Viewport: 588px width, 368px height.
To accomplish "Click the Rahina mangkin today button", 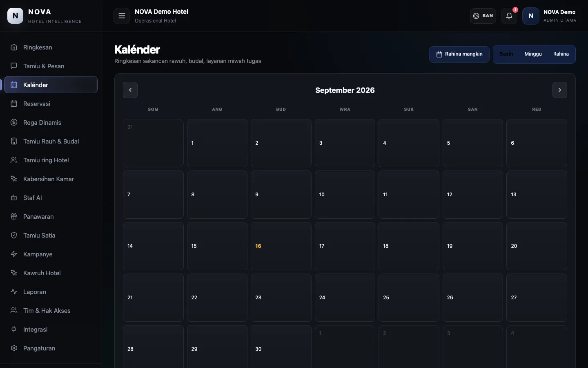I will pos(459,54).
